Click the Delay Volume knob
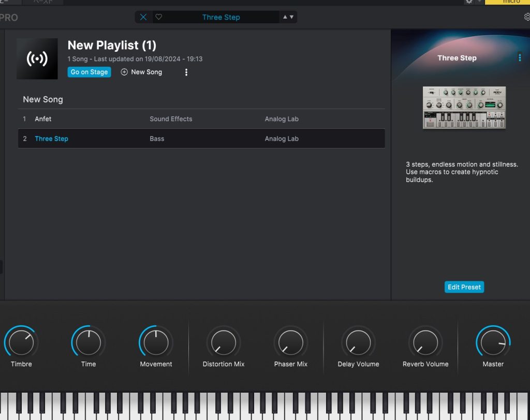 [358, 342]
